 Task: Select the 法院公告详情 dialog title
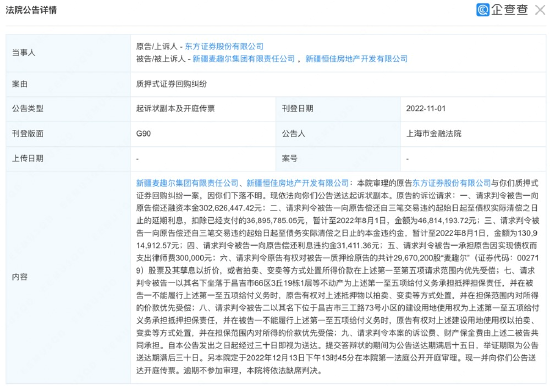click(x=31, y=10)
